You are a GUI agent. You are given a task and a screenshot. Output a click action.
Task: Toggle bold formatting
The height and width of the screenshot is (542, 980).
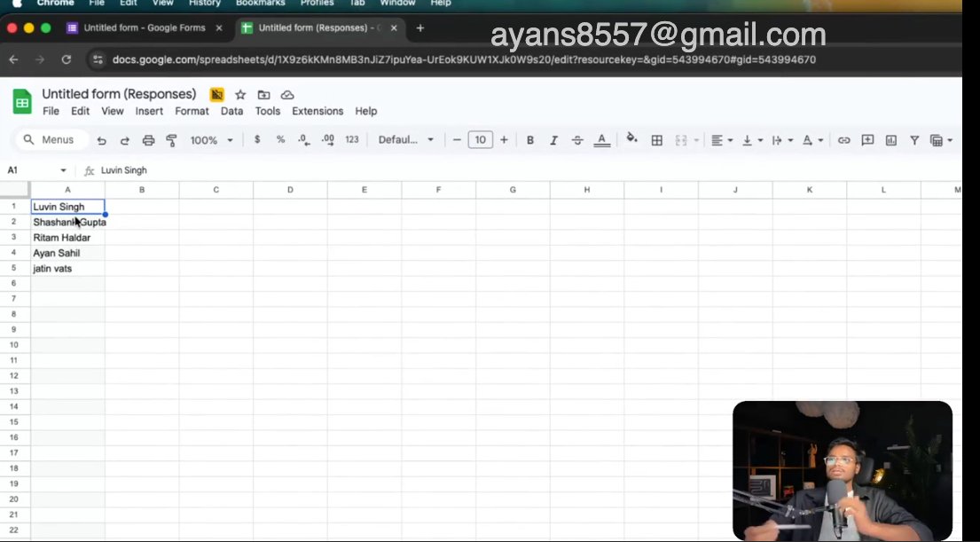[530, 140]
